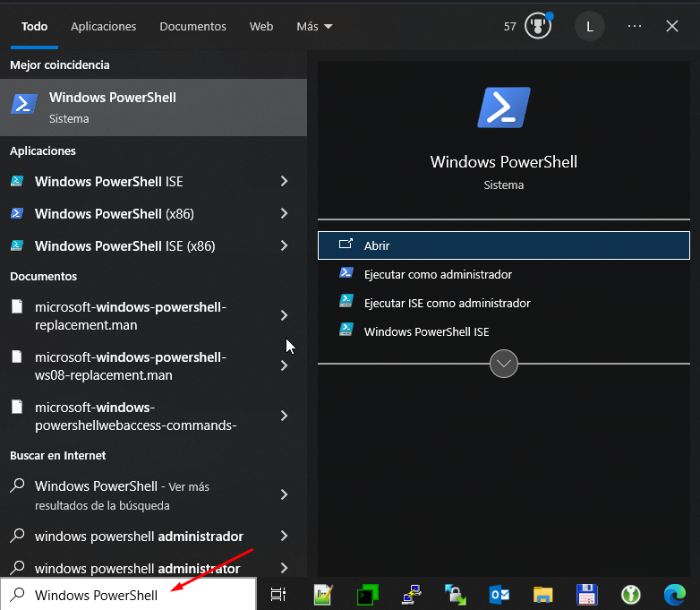
Task: Expand options for Windows PowerShell ISE (x86)
Action: (x=285, y=245)
